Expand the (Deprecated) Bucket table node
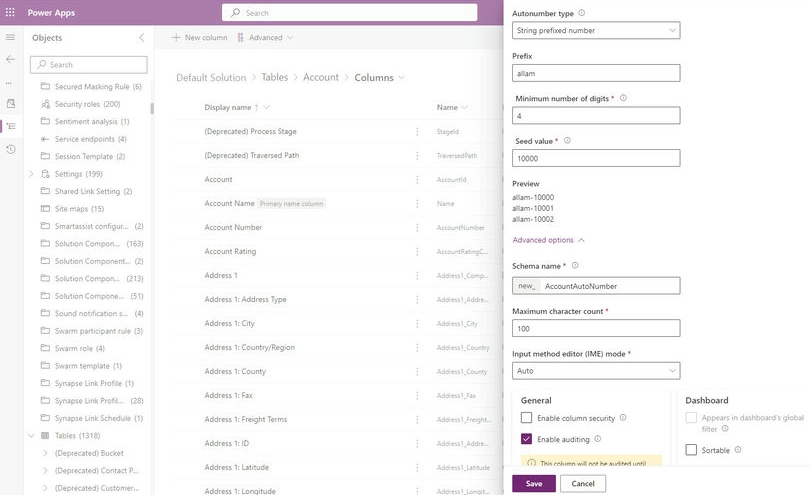This screenshot has width=810, height=495. [x=45, y=453]
